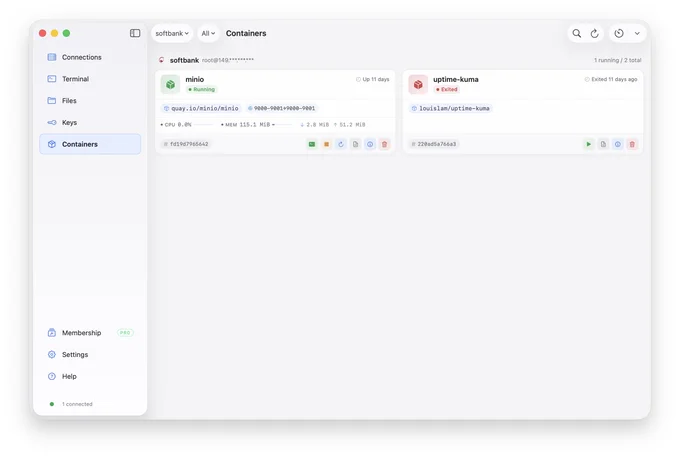Click the louislam/uptime-kuma image tag
Screen dimensions: 680x458
[451, 108]
